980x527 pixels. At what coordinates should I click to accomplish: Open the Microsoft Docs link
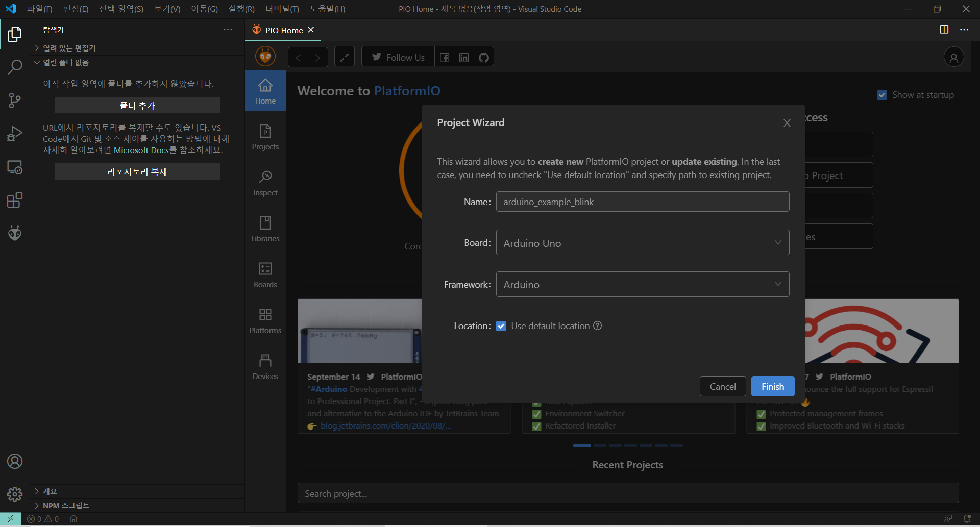141,150
